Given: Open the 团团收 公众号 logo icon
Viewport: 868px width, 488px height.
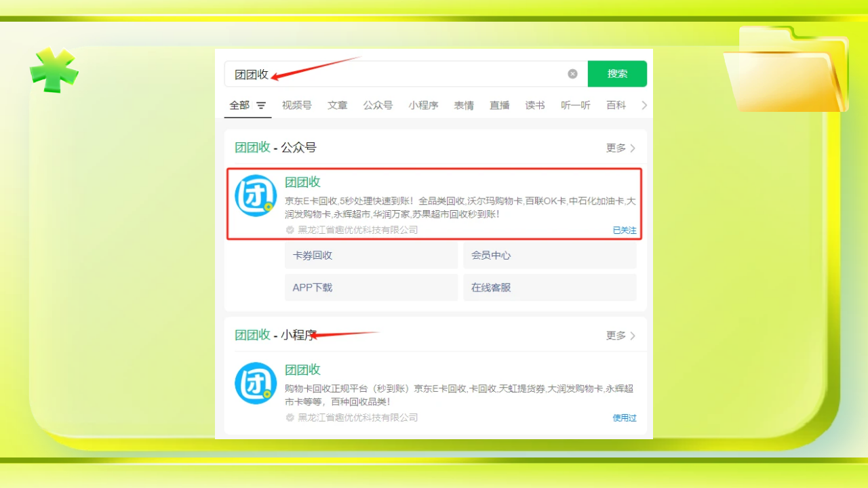Looking at the screenshot, I should coord(256,196).
